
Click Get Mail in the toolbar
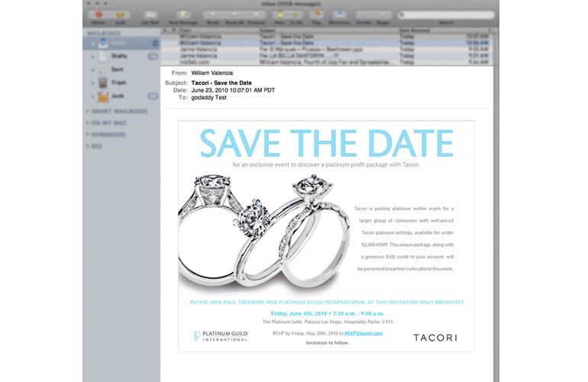150,15
